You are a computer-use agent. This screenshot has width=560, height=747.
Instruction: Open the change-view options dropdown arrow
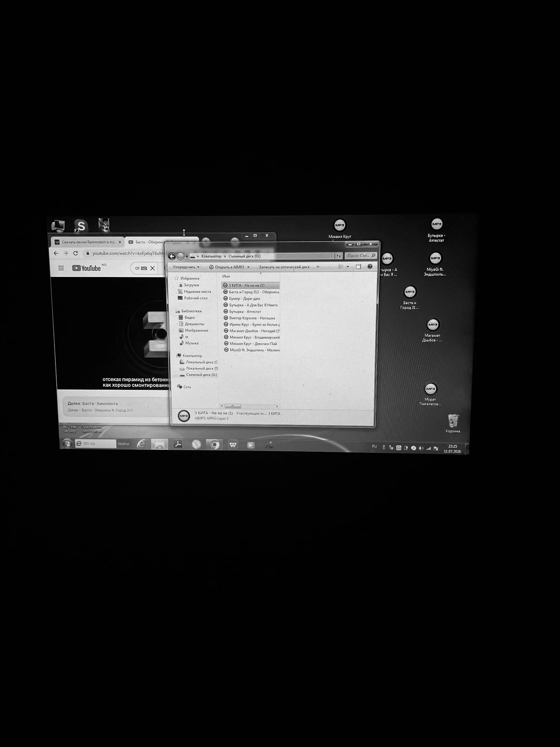(x=348, y=267)
